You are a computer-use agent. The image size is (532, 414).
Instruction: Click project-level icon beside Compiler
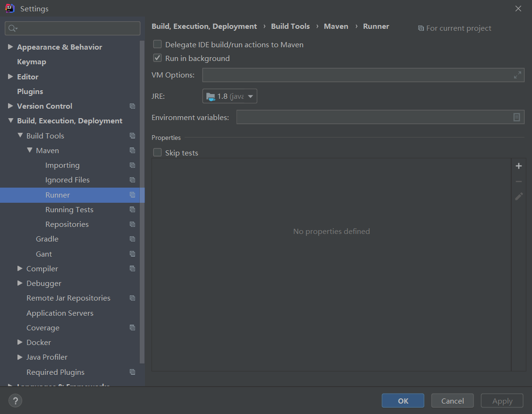tap(132, 268)
